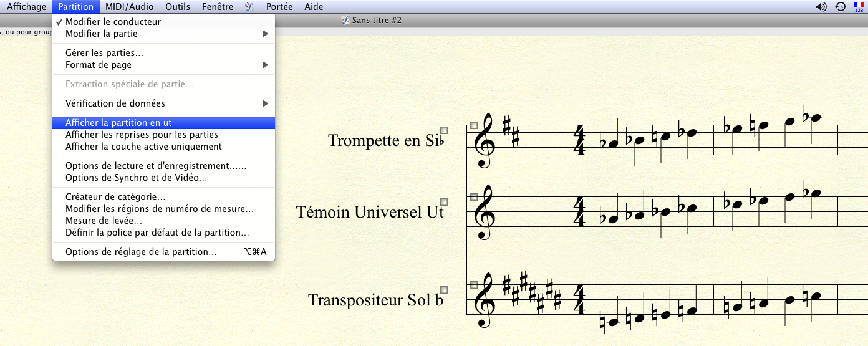This screenshot has height=346, width=868.
Task: Select the Transpositeur Sol b staff handle
Action: click(x=473, y=285)
